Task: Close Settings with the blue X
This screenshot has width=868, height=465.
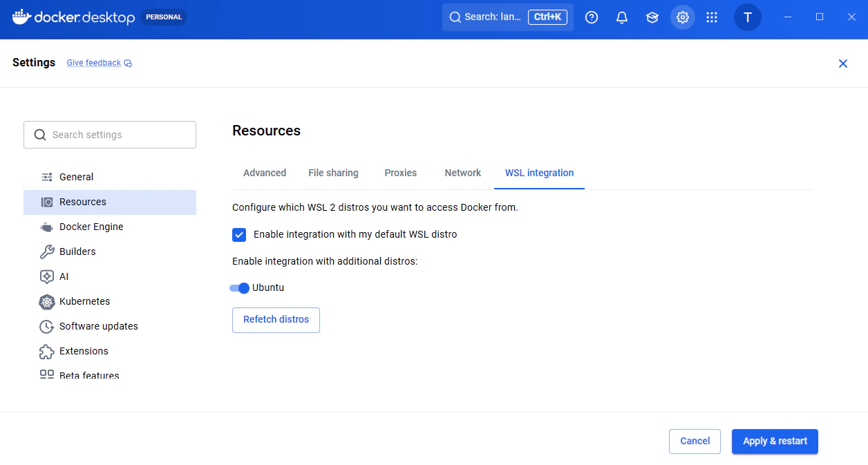Action: coord(843,64)
